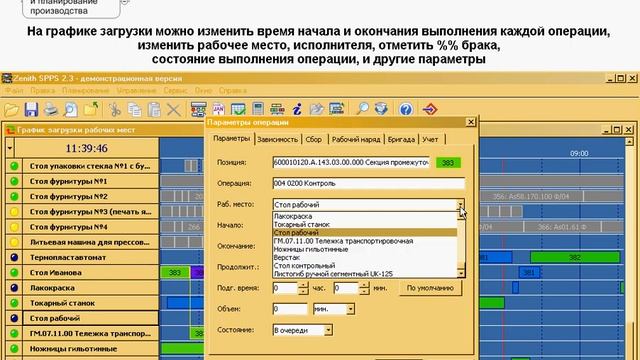Open the workplace load chart toolbar icon

pyautogui.click(x=199, y=109)
